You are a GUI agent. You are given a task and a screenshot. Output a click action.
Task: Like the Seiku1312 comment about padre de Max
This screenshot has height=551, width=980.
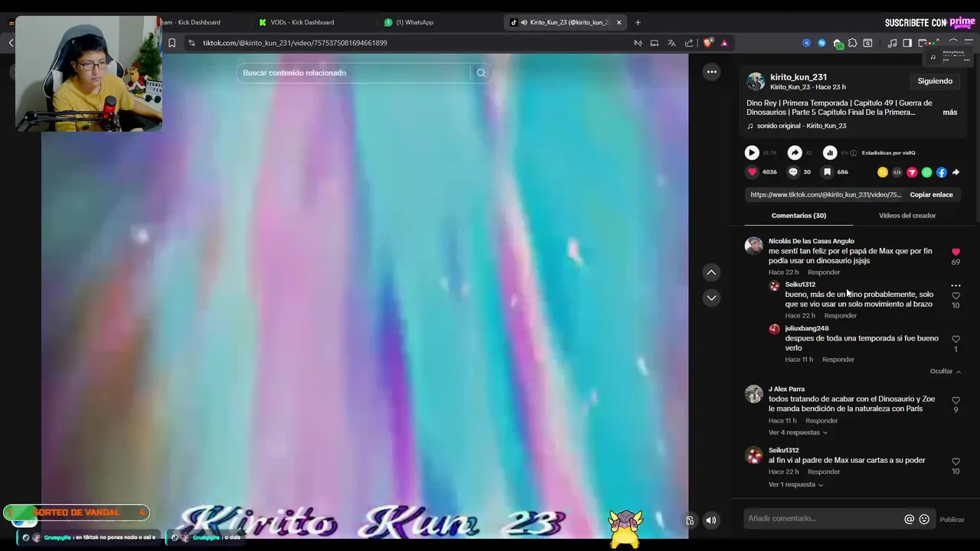(x=955, y=461)
